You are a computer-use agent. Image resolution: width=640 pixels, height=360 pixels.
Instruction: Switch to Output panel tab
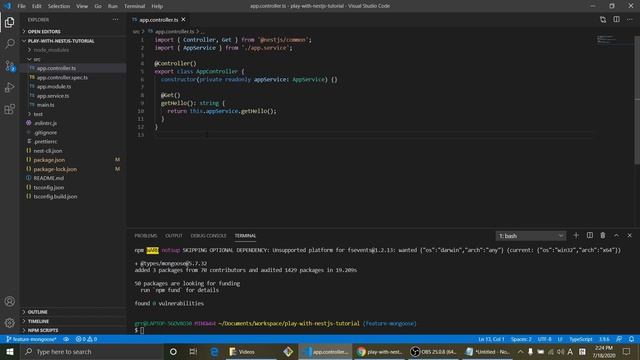174,236
